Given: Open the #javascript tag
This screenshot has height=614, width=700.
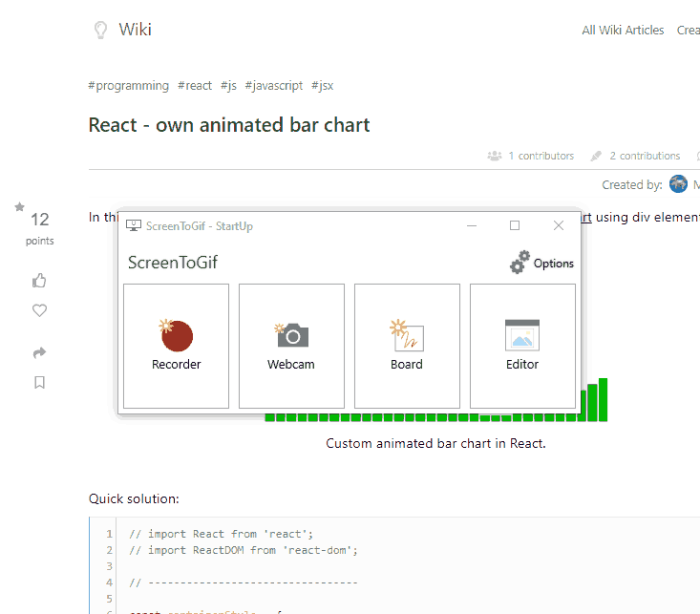Looking at the screenshot, I should coord(274,85).
